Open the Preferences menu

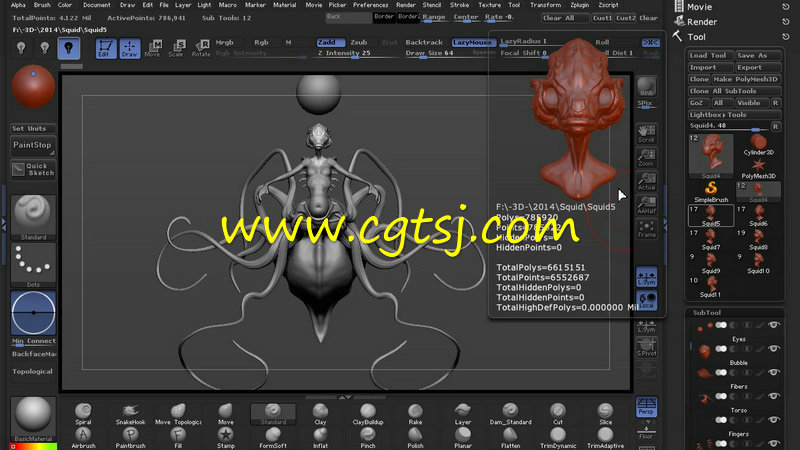pyautogui.click(x=370, y=5)
